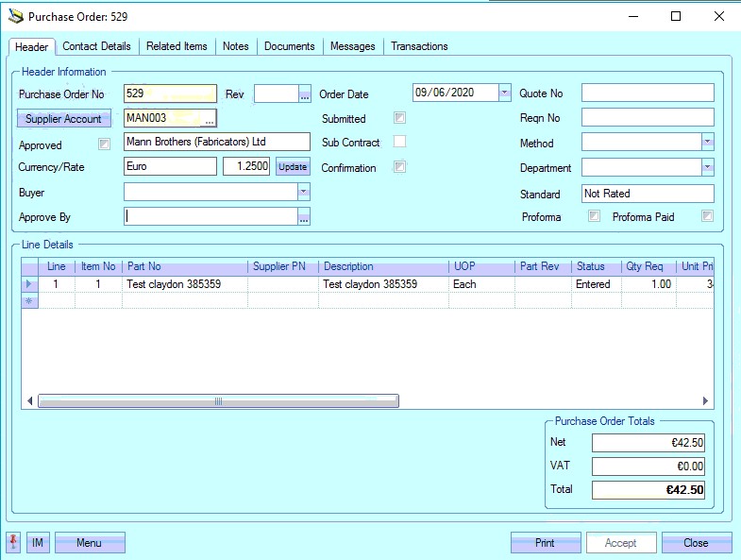Enable the Proforma Paid checkbox
This screenshot has height=560, width=741.
coord(707,216)
